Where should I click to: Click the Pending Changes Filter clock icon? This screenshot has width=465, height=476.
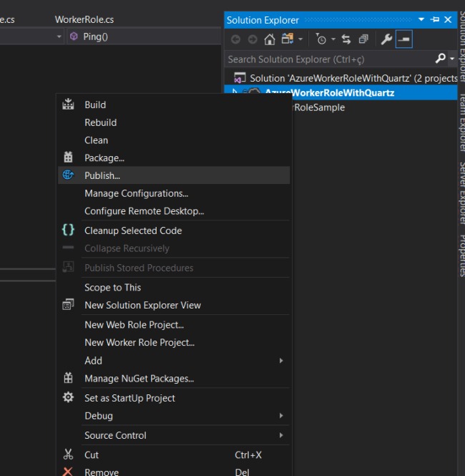322,39
